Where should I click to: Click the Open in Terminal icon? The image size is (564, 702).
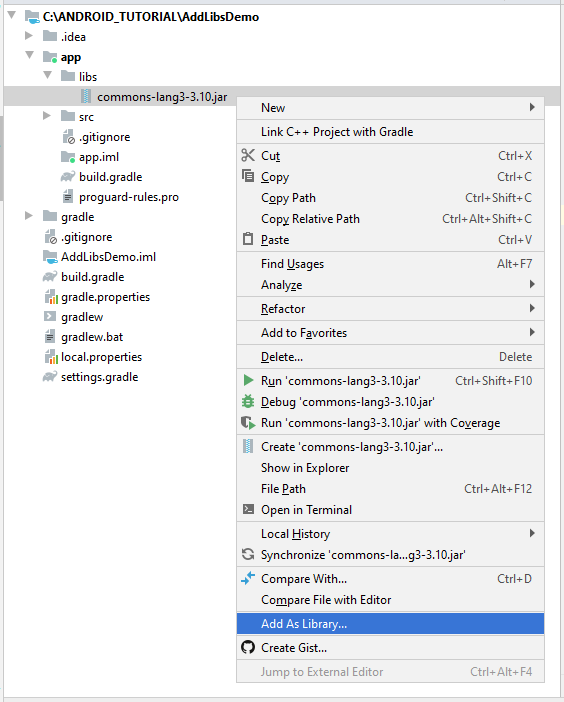pyautogui.click(x=248, y=509)
